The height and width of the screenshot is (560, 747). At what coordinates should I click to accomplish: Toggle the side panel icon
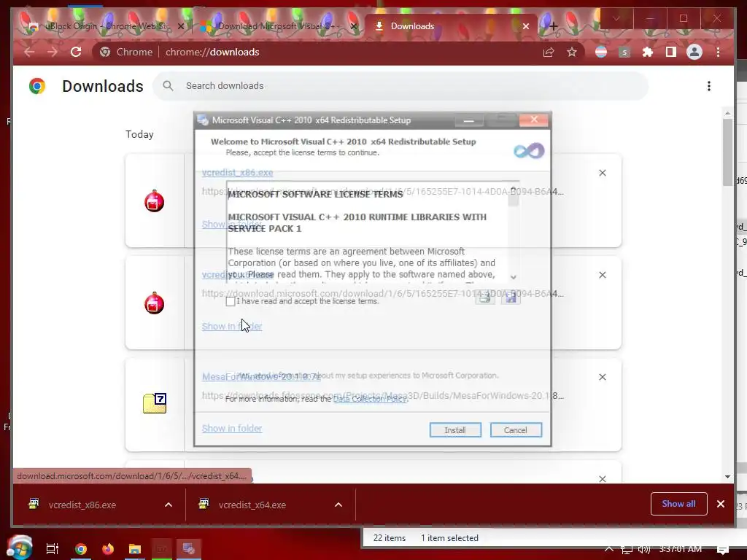[x=671, y=52]
